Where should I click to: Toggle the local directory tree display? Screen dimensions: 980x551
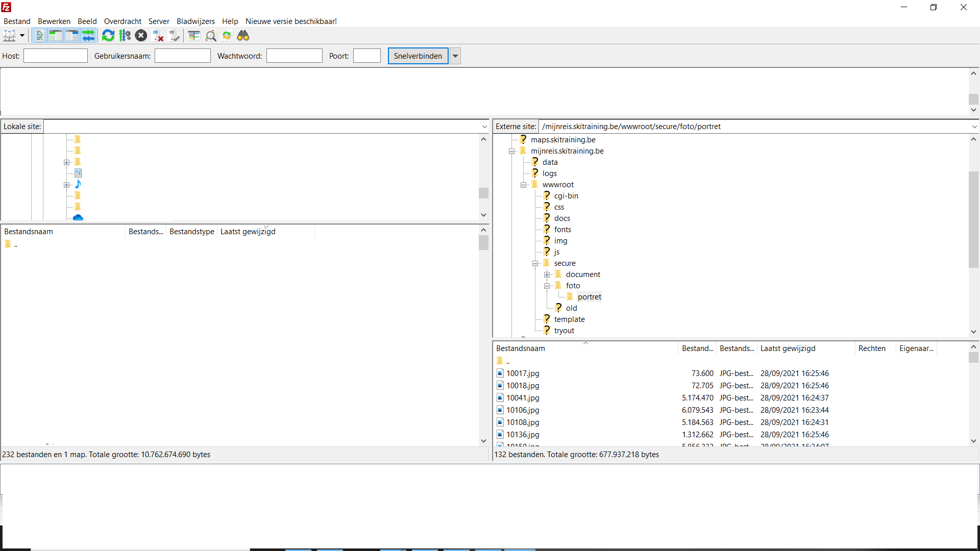click(55, 36)
